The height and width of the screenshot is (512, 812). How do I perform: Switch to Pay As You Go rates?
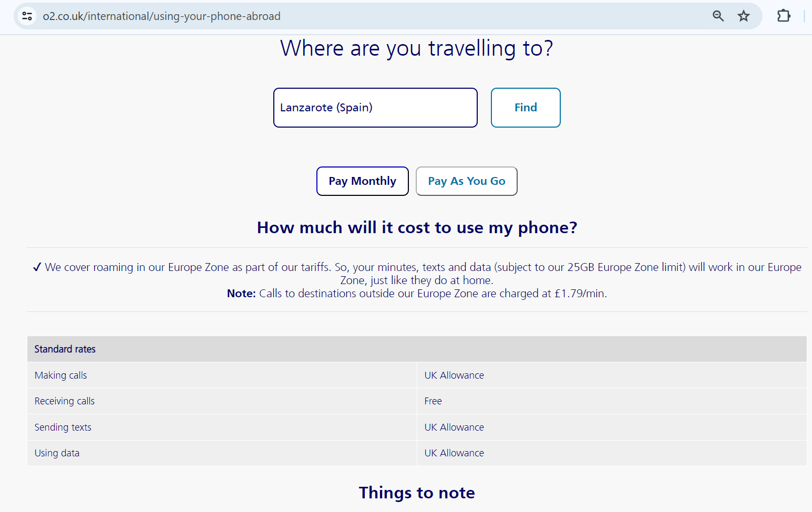pos(466,181)
